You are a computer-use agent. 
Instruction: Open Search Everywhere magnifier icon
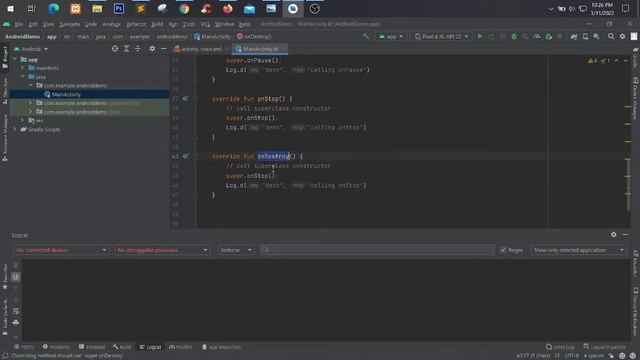[x=611, y=37]
